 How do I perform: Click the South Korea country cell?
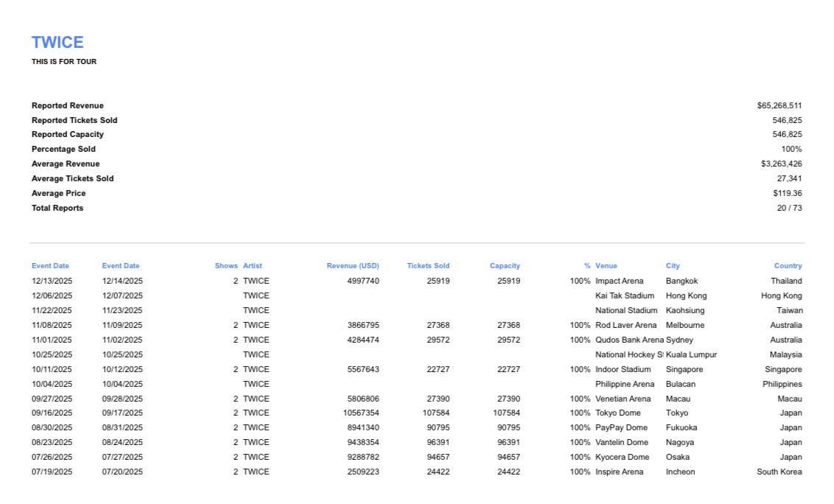click(779, 472)
